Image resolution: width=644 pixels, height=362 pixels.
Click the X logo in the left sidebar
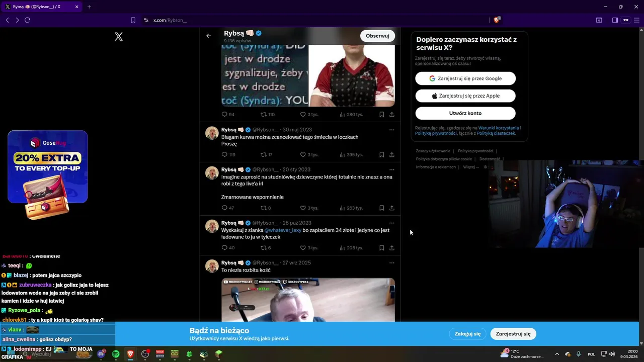(119, 36)
